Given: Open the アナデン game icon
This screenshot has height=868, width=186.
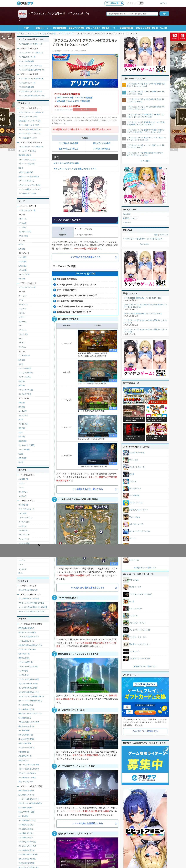Looking at the screenshot, I should [126, 481].
